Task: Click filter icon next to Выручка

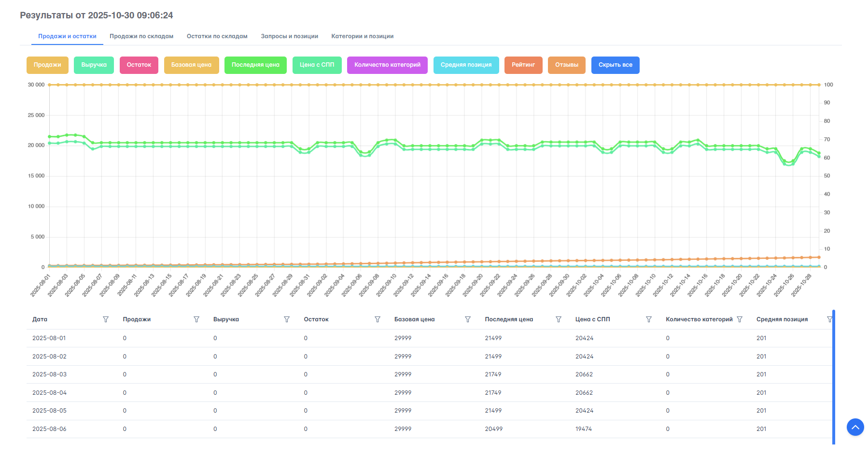Action: (287, 319)
